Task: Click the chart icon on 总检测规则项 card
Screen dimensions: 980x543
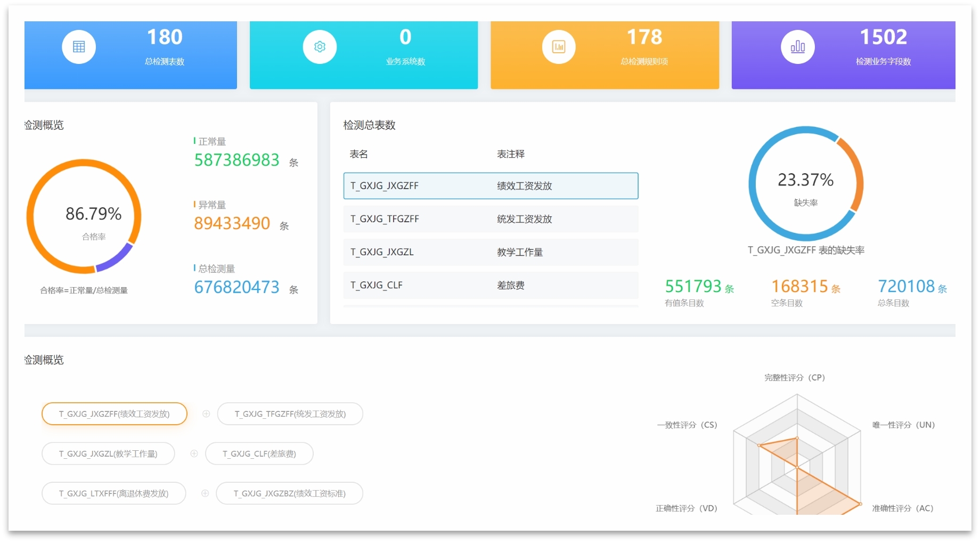Action: click(559, 47)
